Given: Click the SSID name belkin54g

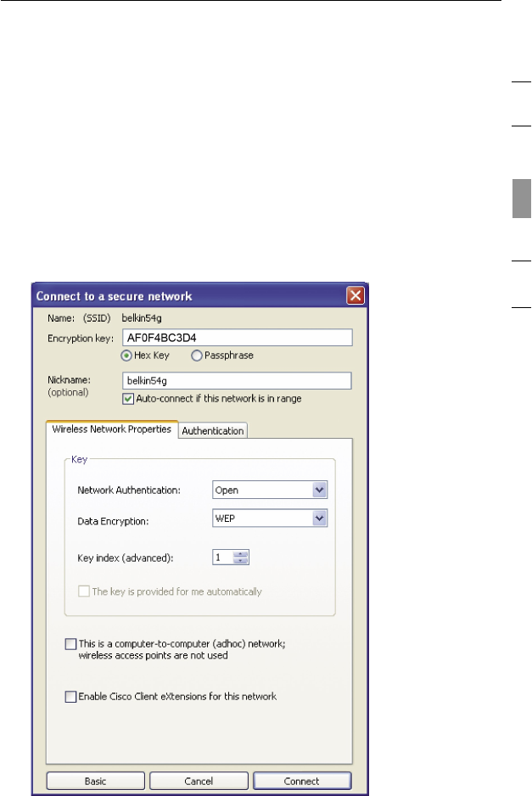Looking at the screenshot, I should pyautogui.click(x=142, y=318).
